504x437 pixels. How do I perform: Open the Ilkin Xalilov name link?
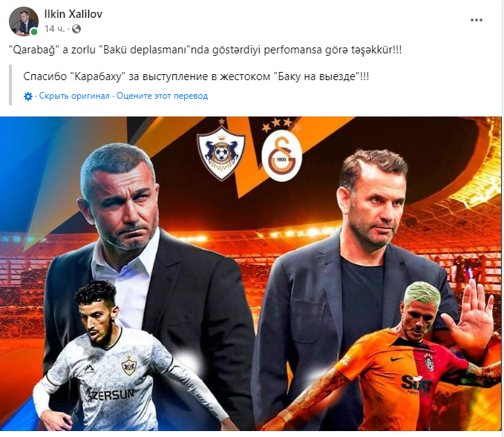click(x=73, y=14)
